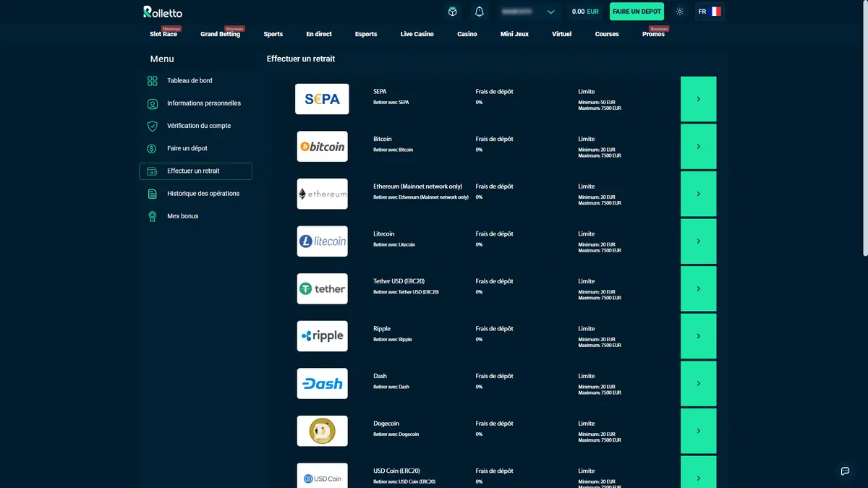
Task: Open Ethereum withdrawal green arrow
Action: pyautogui.click(x=698, y=194)
